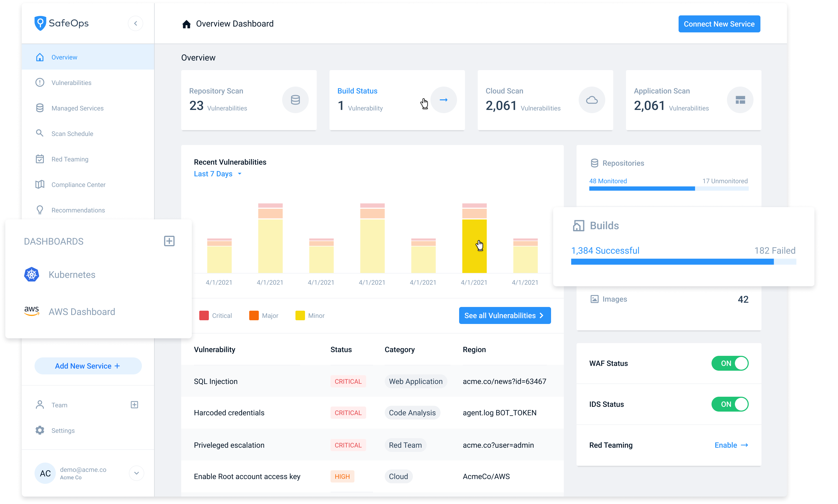Select the Vulnerabilities icon in the sidebar
Image resolution: width=838 pixels, height=504 pixels.
click(x=40, y=82)
